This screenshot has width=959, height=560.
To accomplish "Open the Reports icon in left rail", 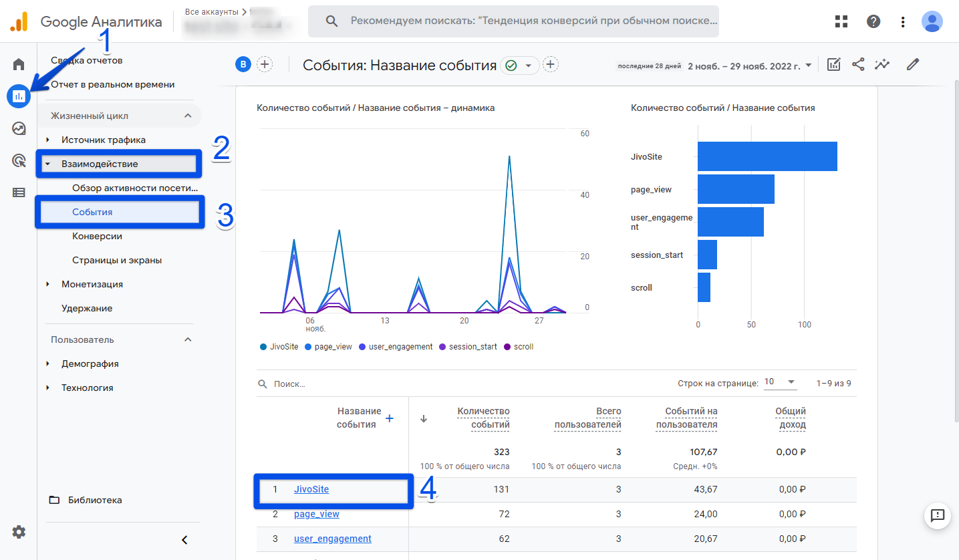I will [19, 96].
